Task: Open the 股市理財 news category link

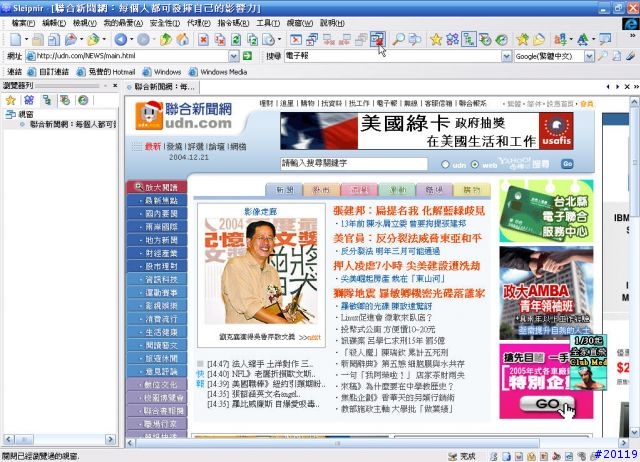Action: (x=157, y=267)
